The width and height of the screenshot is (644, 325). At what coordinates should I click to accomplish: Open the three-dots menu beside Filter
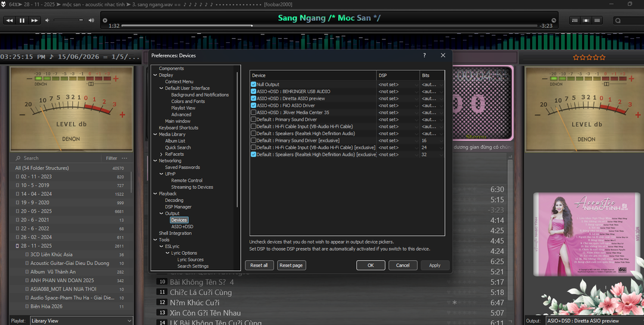(x=125, y=158)
